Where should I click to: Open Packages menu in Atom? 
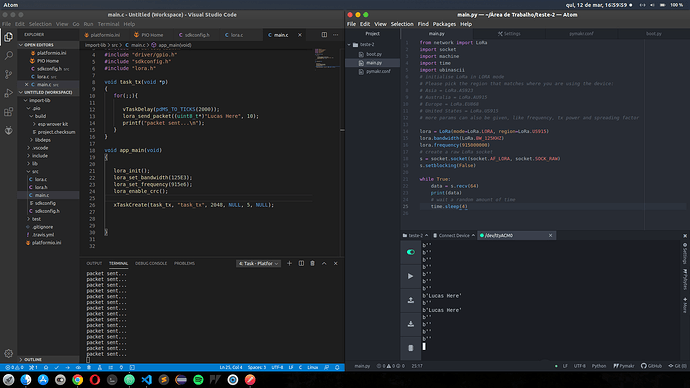click(444, 24)
